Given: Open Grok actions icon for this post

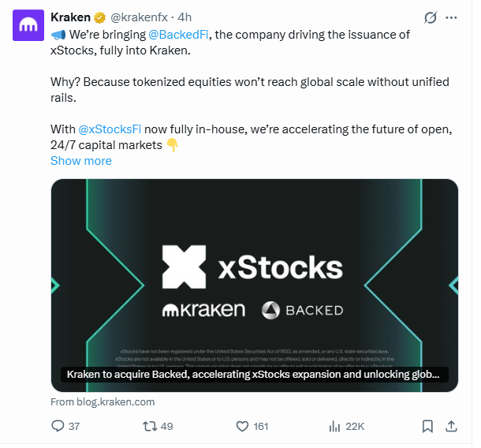Looking at the screenshot, I should (431, 17).
